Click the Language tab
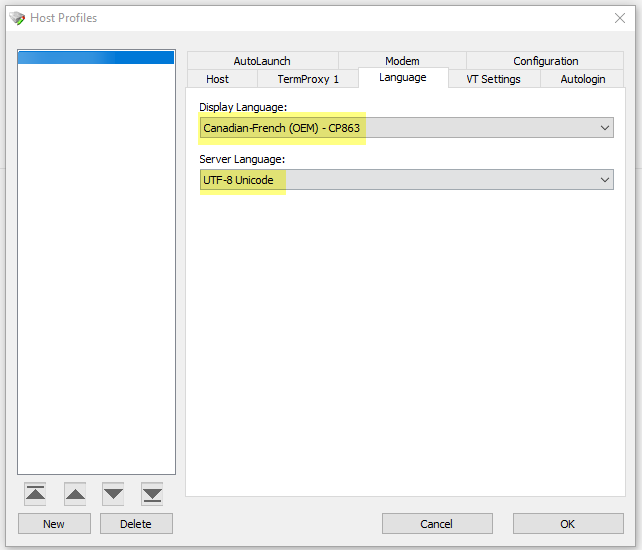 point(402,78)
